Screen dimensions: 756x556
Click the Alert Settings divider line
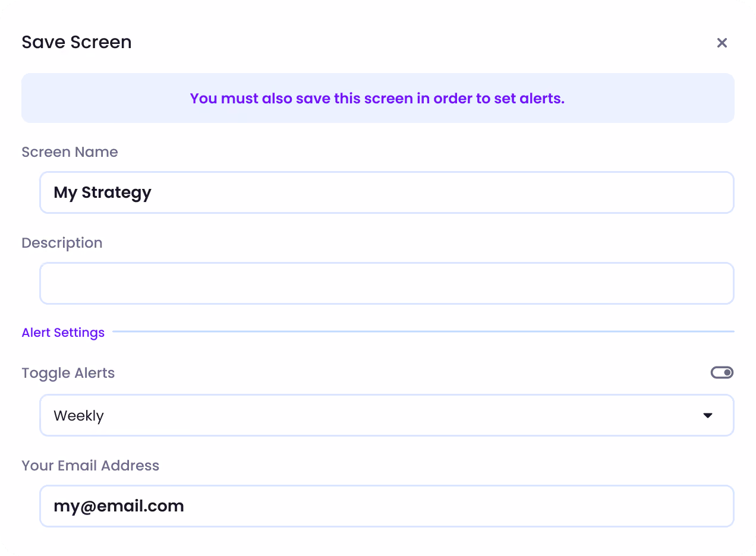[423, 331]
